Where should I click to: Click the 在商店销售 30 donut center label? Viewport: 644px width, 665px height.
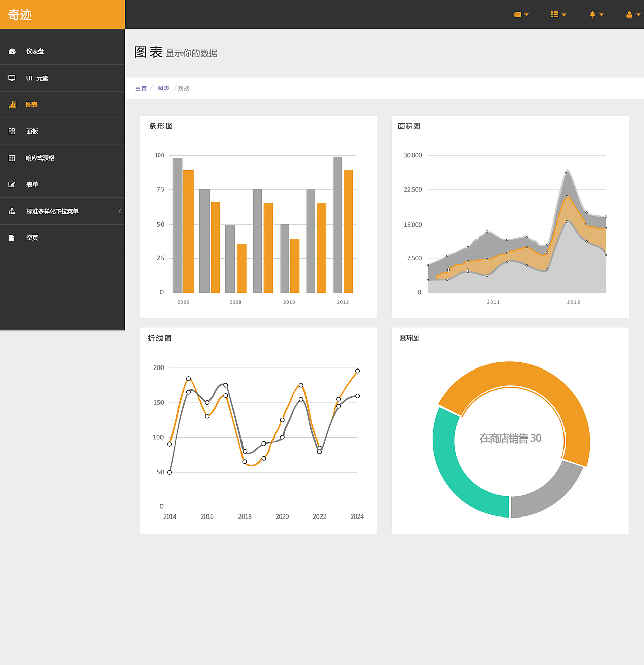511,438
